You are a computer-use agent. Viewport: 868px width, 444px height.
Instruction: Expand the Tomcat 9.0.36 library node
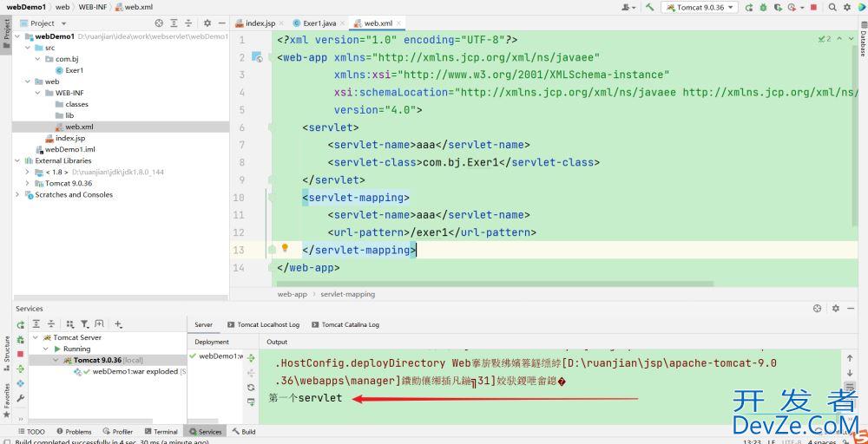[27, 184]
